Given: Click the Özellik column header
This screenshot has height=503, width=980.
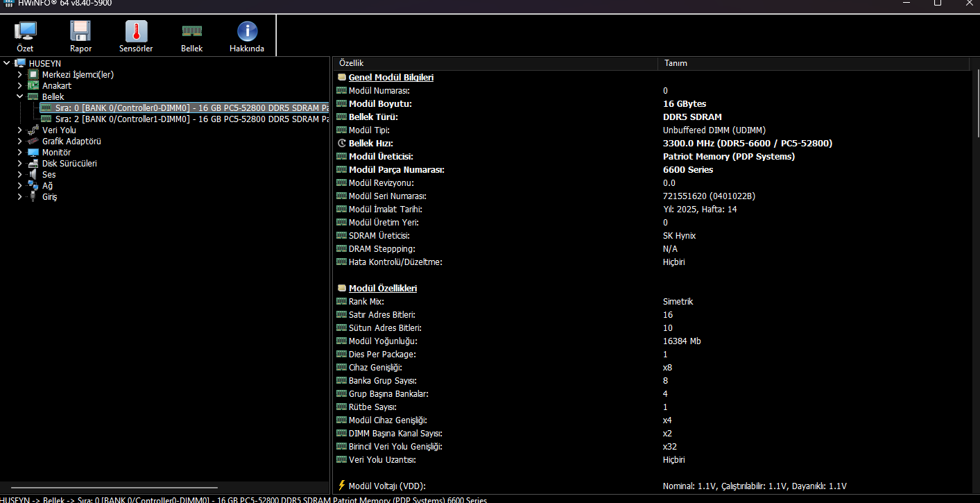Looking at the screenshot, I should point(495,63).
